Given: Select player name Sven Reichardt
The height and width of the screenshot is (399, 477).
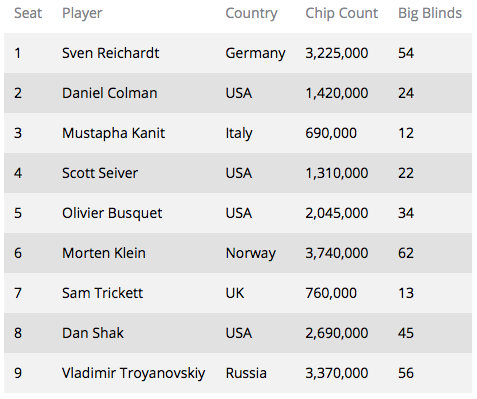Looking at the screenshot, I should (x=111, y=53).
